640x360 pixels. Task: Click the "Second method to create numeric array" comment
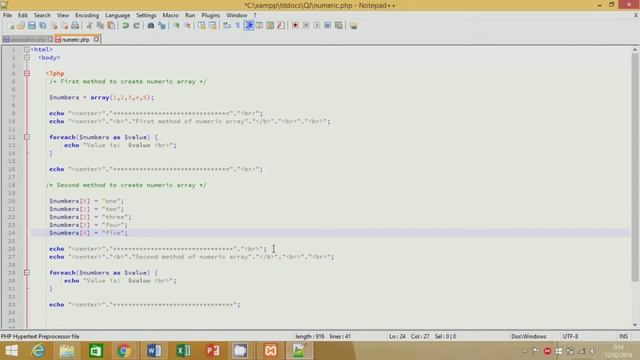(126, 185)
